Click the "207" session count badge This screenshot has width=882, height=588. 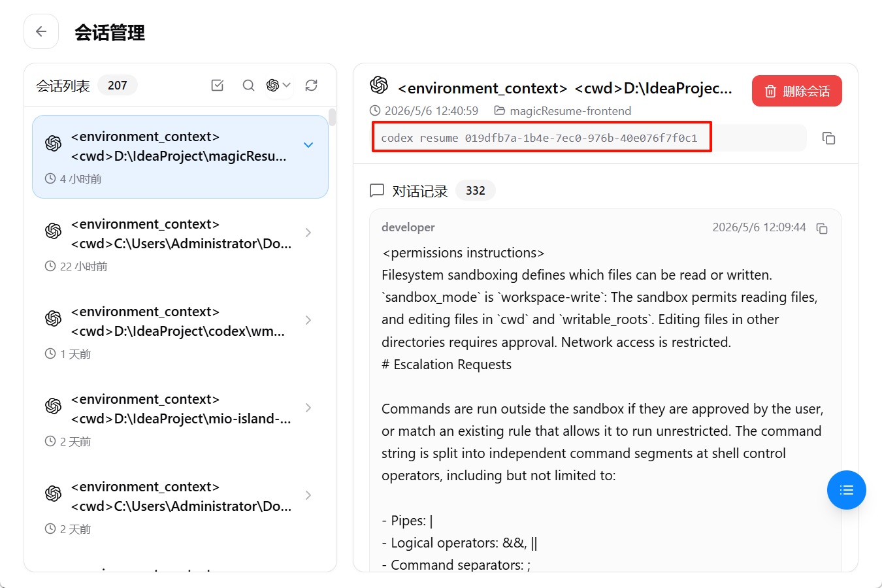pos(118,86)
